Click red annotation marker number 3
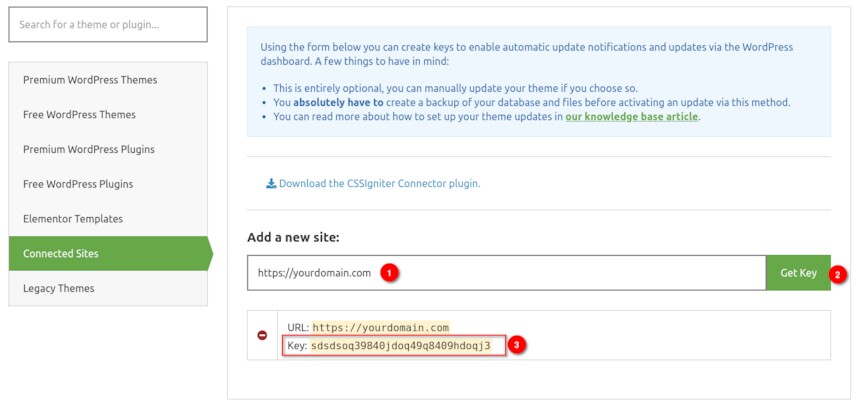 pyautogui.click(x=517, y=346)
